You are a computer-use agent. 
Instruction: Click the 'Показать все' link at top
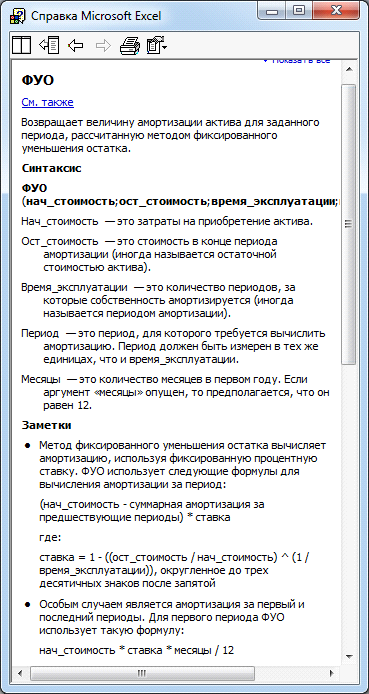(x=296, y=60)
